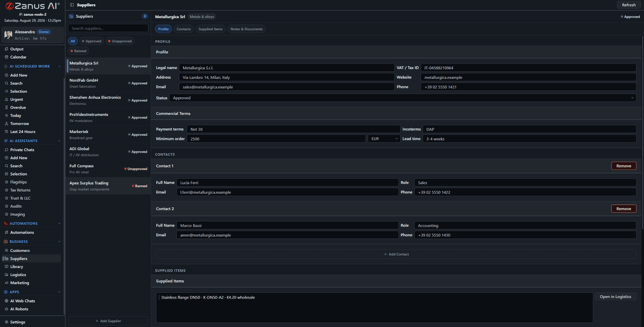The image size is (644, 327).
Task: Open the AI Web Chats globe icon
Action: tap(6, 301)
